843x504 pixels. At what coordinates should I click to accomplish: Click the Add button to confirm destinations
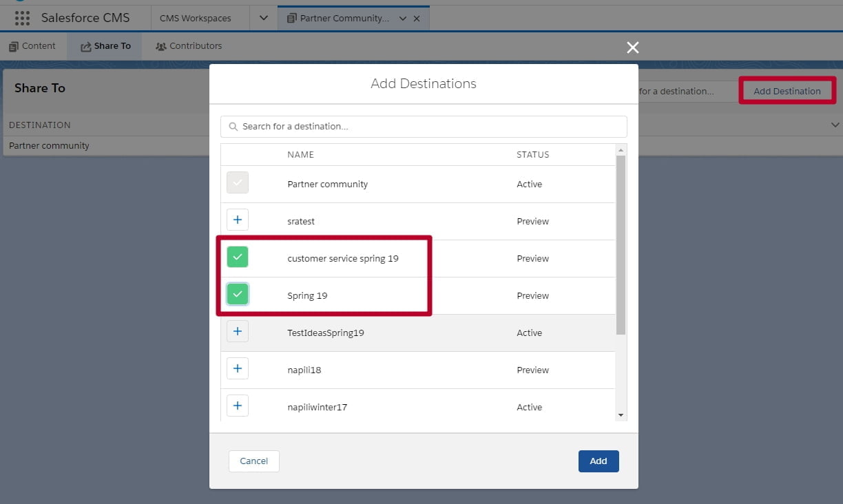[598, 461]
